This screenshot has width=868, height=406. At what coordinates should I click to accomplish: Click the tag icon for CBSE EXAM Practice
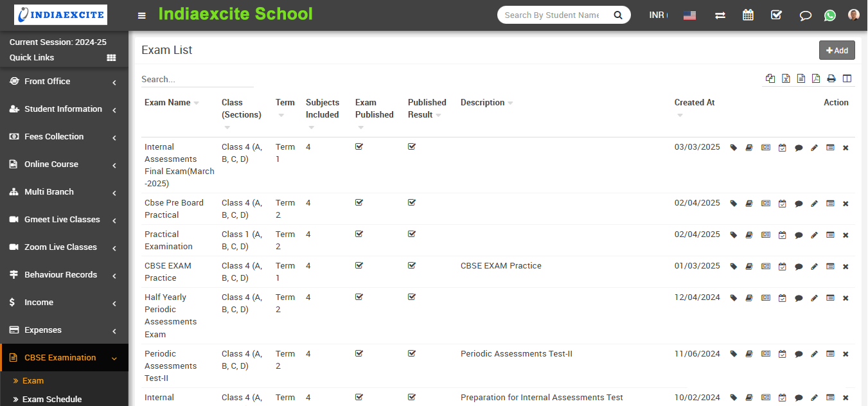point(734,267)
